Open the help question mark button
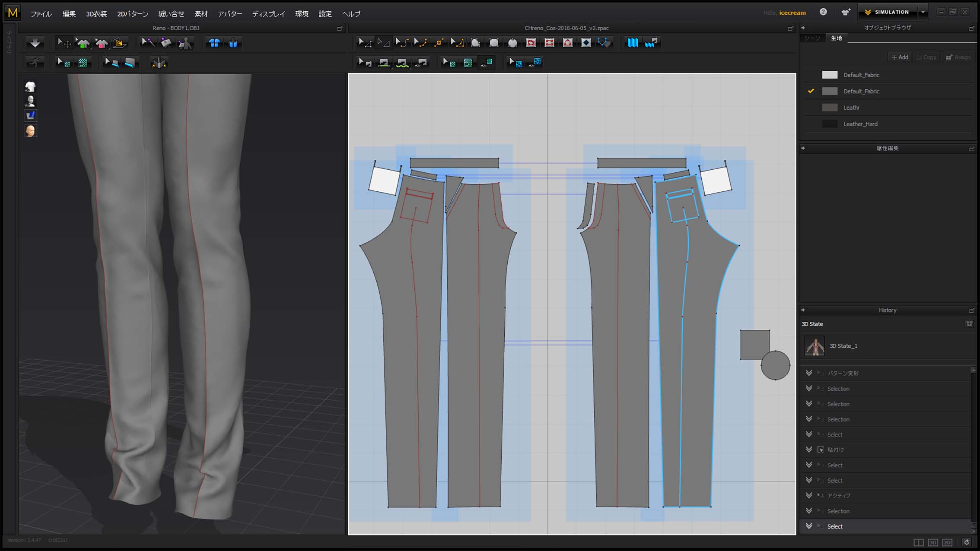This screenshot has width=980, height=551. (823, 12)
